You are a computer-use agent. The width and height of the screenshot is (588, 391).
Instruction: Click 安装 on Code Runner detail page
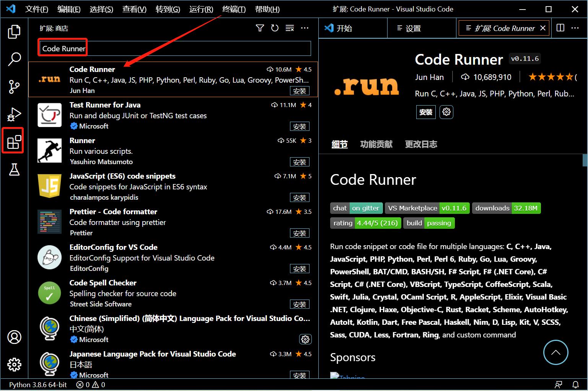click(426, 112)
